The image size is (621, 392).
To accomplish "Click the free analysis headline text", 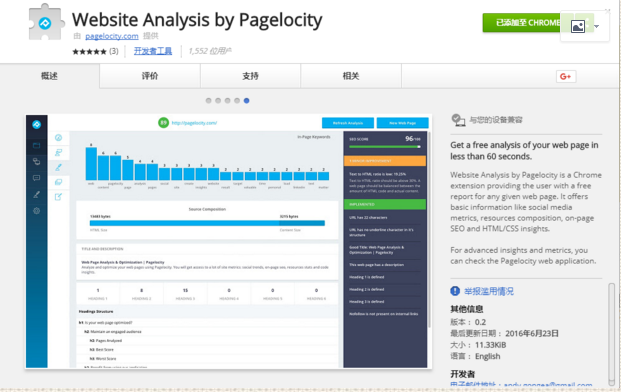I will point(524,150).
